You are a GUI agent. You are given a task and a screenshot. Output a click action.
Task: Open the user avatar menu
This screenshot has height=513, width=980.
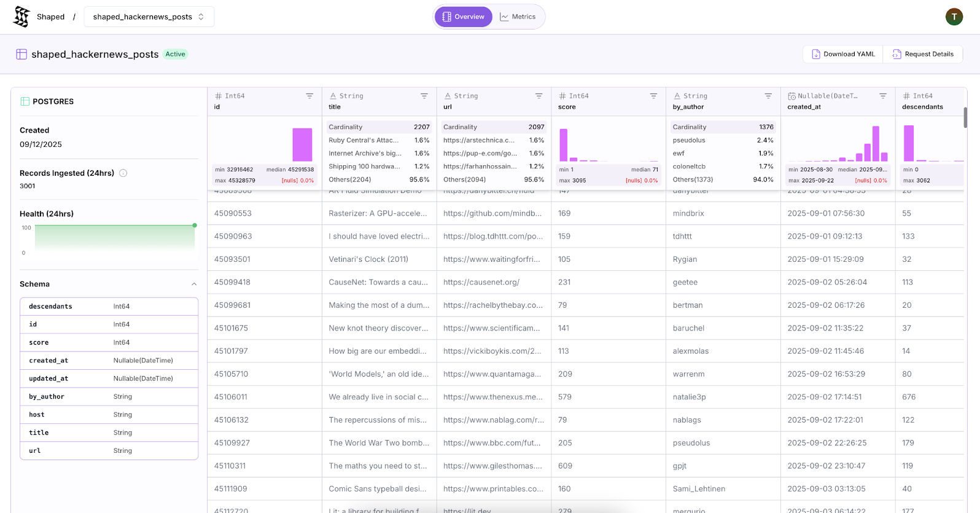click(x=954, y=17)
